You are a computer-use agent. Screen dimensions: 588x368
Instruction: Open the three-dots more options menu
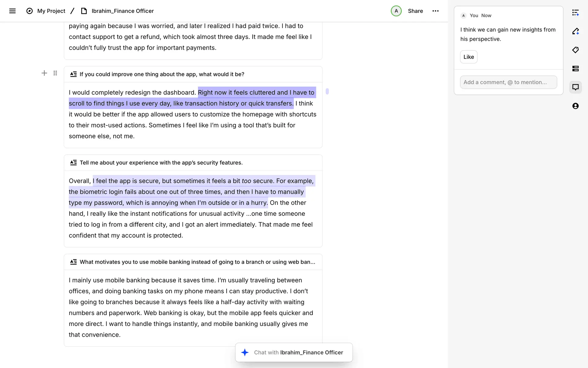[435, 11]
